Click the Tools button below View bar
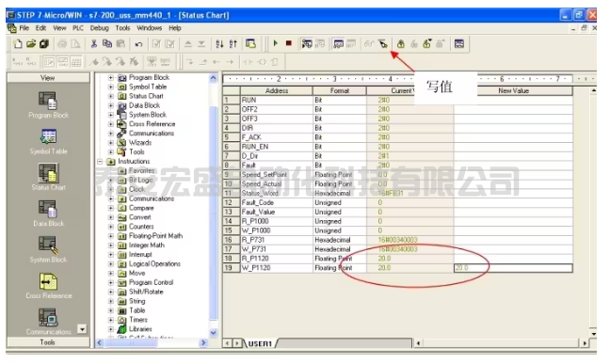610x364 pixels. point(47,342)
